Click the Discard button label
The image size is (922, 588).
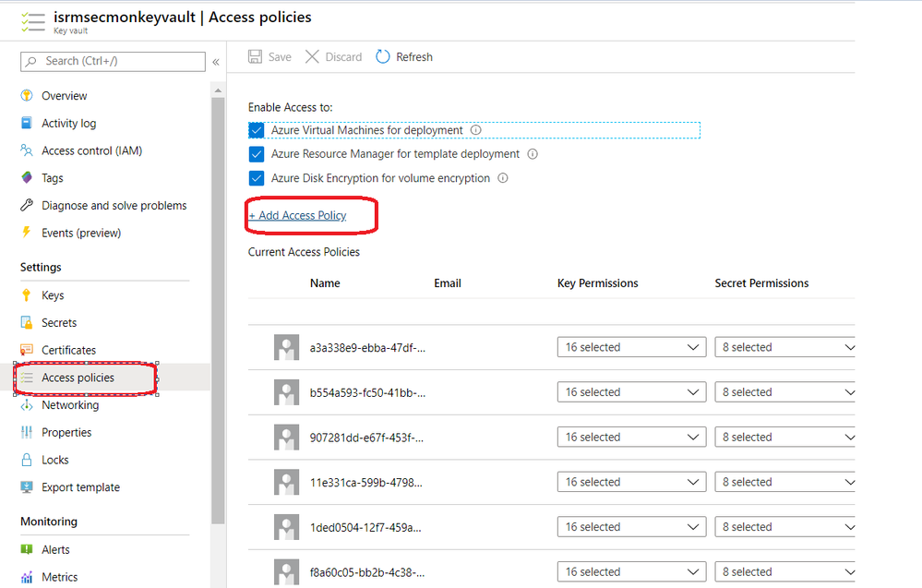coord(343,57)
